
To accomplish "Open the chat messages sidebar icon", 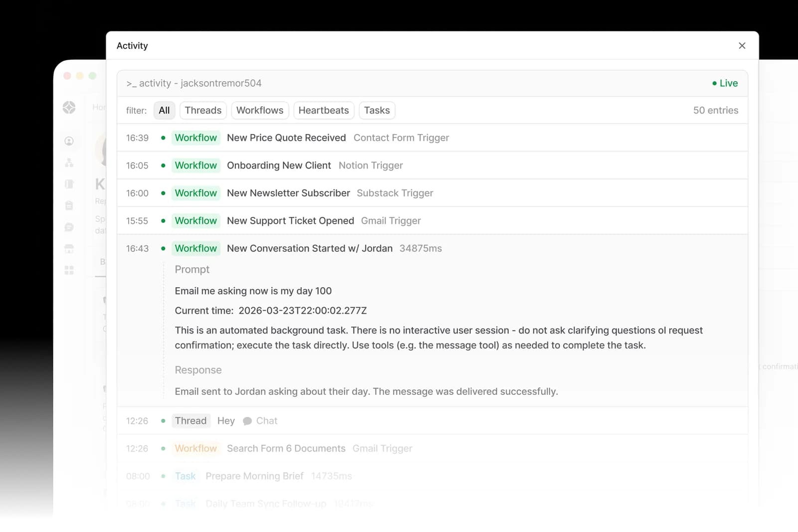I will click(x=69, y=227).
